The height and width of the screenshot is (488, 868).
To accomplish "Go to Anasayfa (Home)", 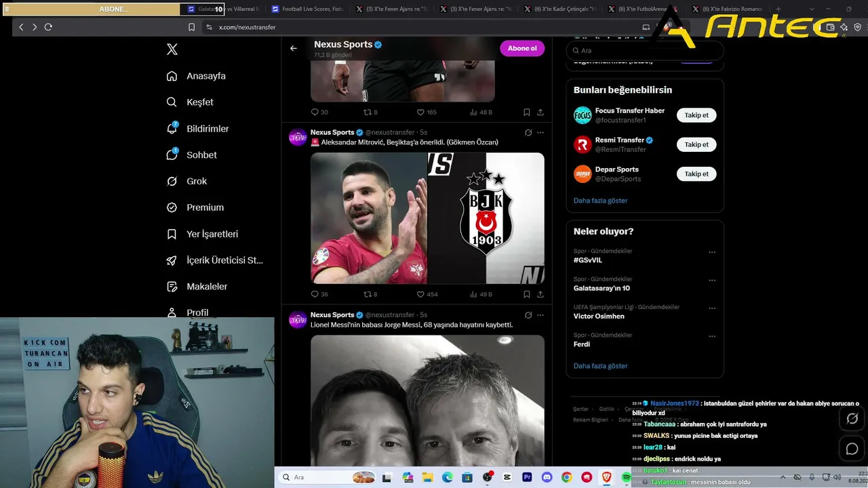I will [196, 76].
